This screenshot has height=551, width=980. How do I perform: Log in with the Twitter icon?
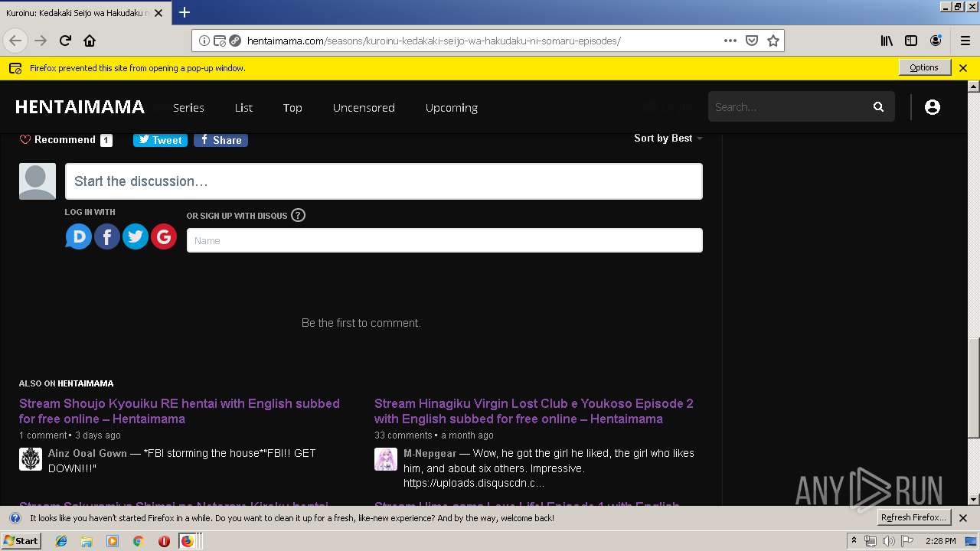click(x=136, y=236)
